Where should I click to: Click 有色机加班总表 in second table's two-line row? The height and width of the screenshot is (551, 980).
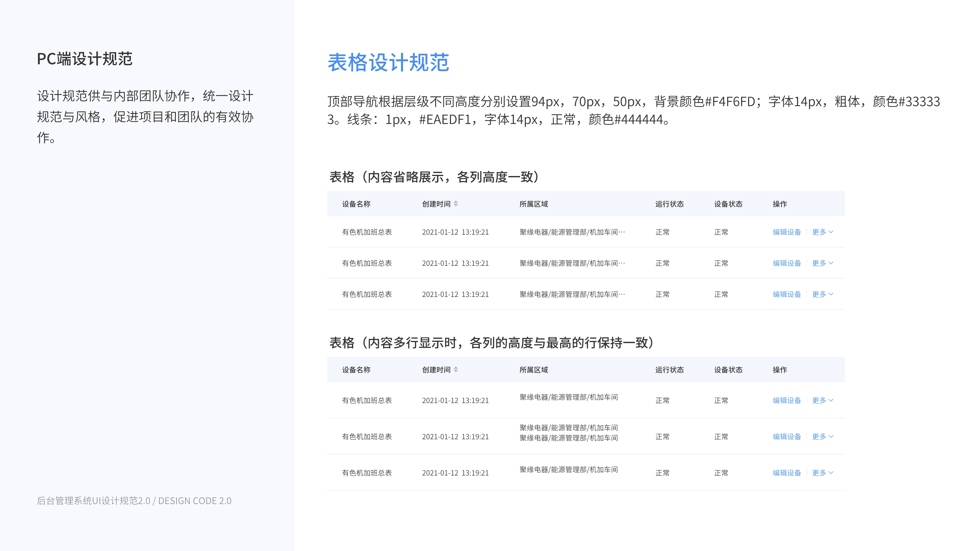click(x=367, y=436)
